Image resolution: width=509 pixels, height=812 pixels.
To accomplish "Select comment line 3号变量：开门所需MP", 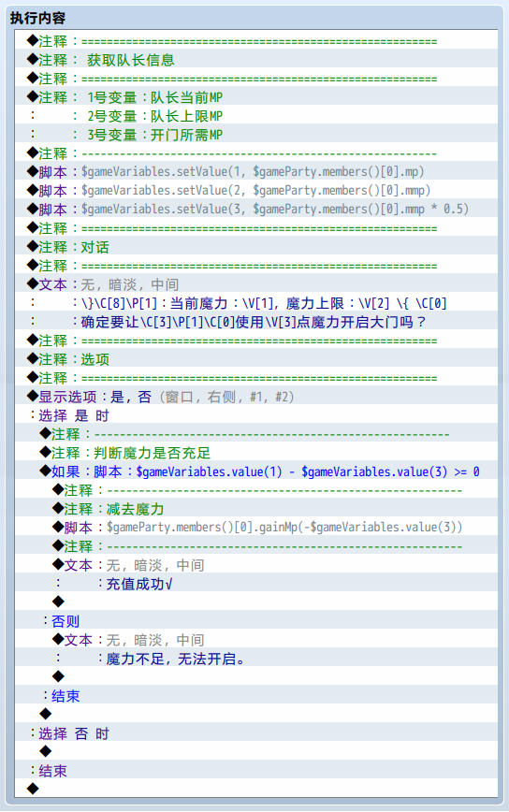I will 256,135.
